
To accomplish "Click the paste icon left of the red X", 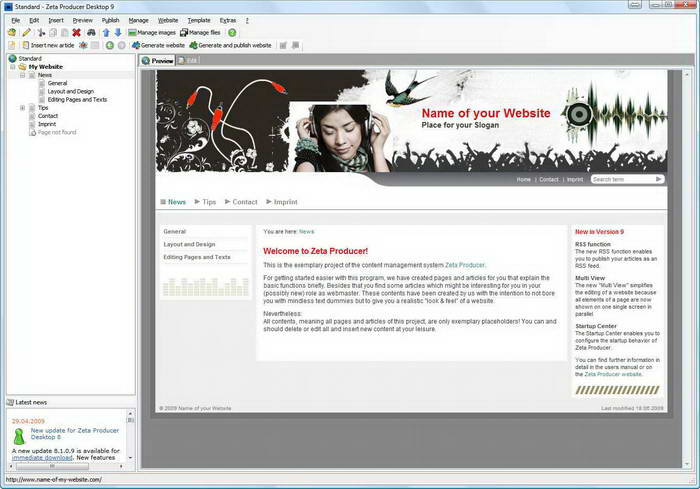I will (x=65, y=33).
